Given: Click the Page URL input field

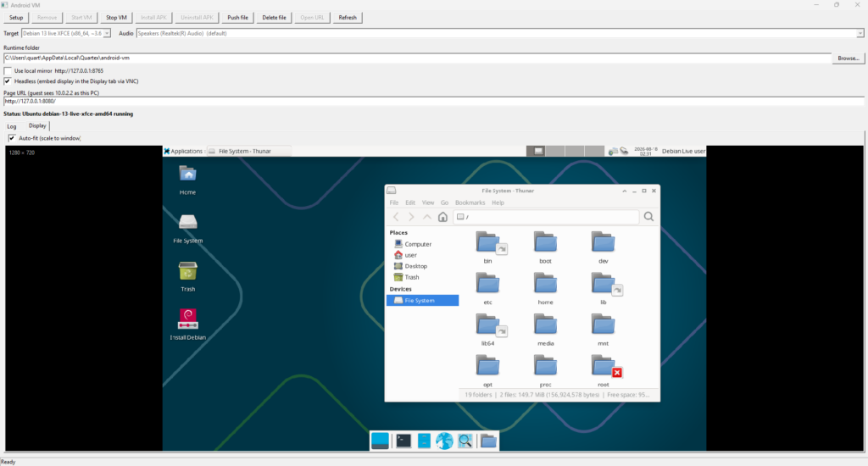Looking at the screenshot, I should pyautogui.click(x=433, y=102).
